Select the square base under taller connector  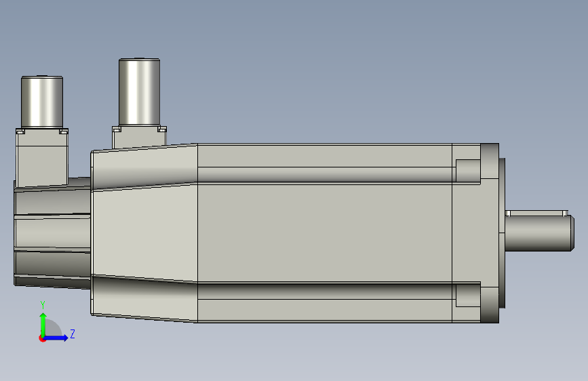tap(140, 137)
